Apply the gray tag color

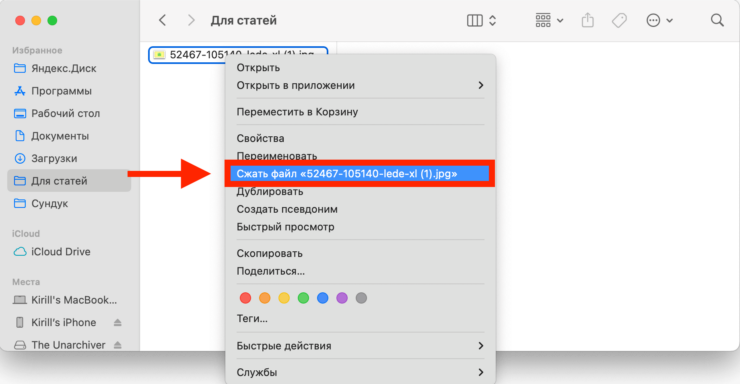[x=362, y=298]
